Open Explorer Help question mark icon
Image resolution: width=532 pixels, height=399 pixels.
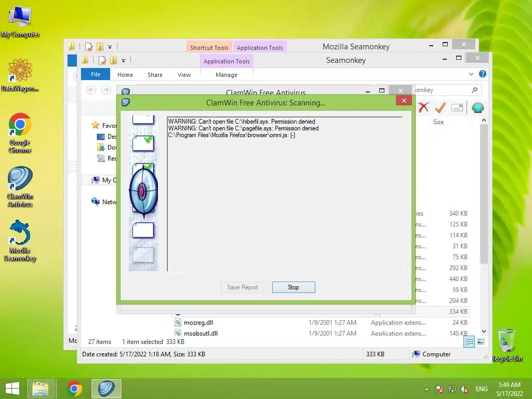coord(483,74)
